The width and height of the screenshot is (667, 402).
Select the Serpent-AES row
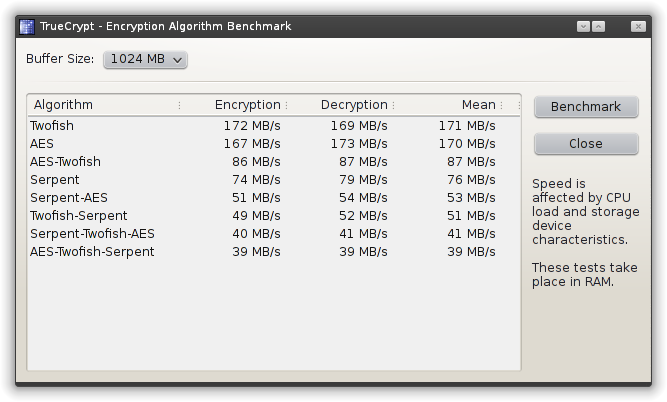(x=68, y=198)
